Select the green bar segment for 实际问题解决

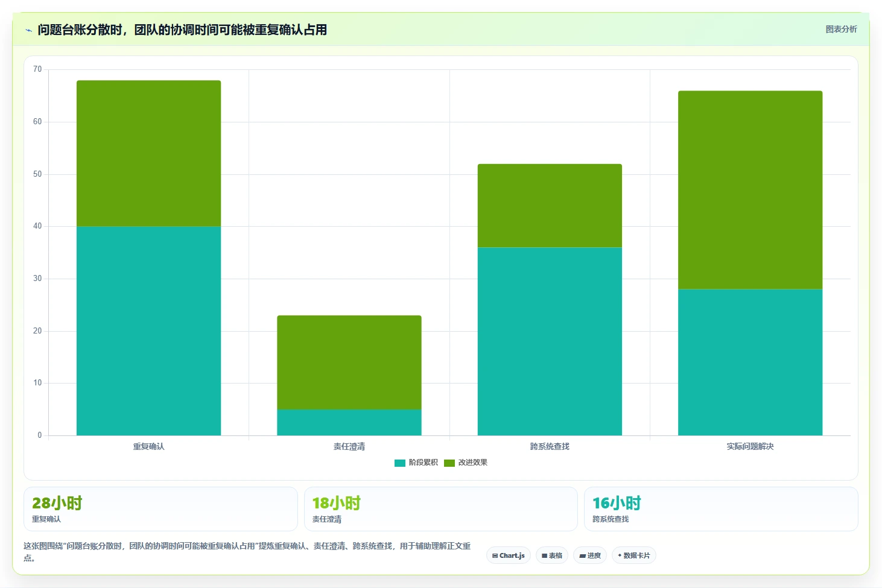pyautogui.click(x=750, y=190)
